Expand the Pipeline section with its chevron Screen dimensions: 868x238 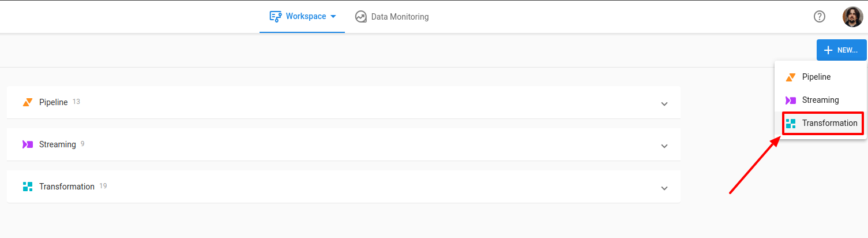(664, 104)
